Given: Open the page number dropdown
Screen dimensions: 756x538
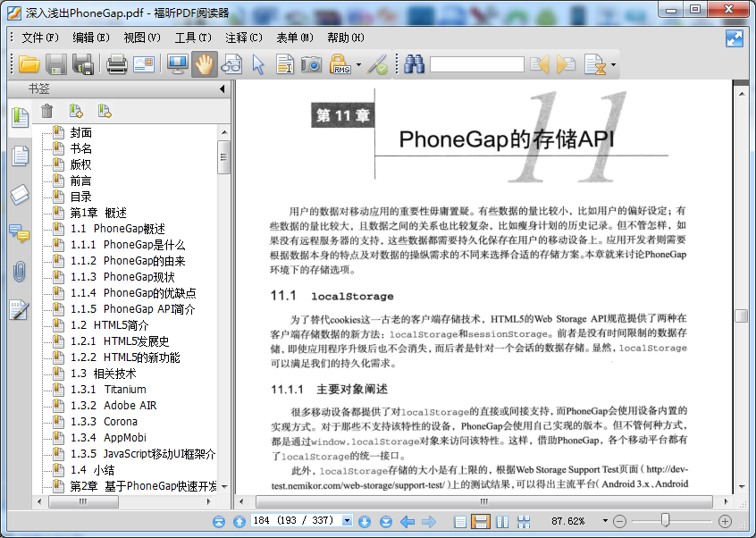Looking at the screenshot, I should pos(347,521).
